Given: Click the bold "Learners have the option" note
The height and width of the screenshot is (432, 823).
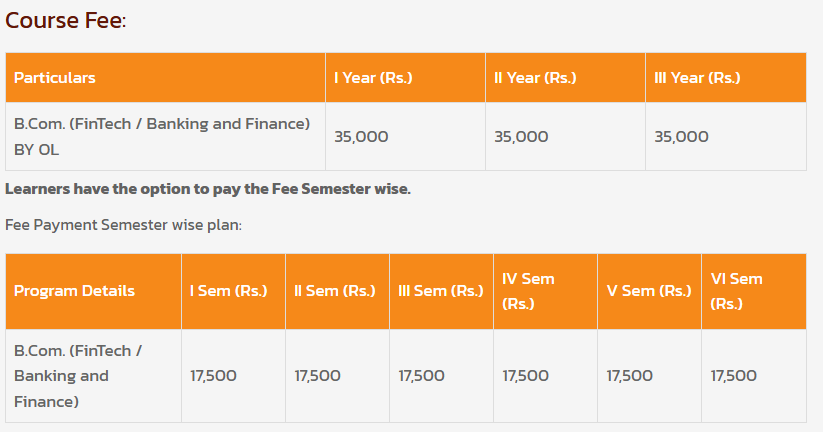Looking at the screenshot, I should tap(208, 189).
